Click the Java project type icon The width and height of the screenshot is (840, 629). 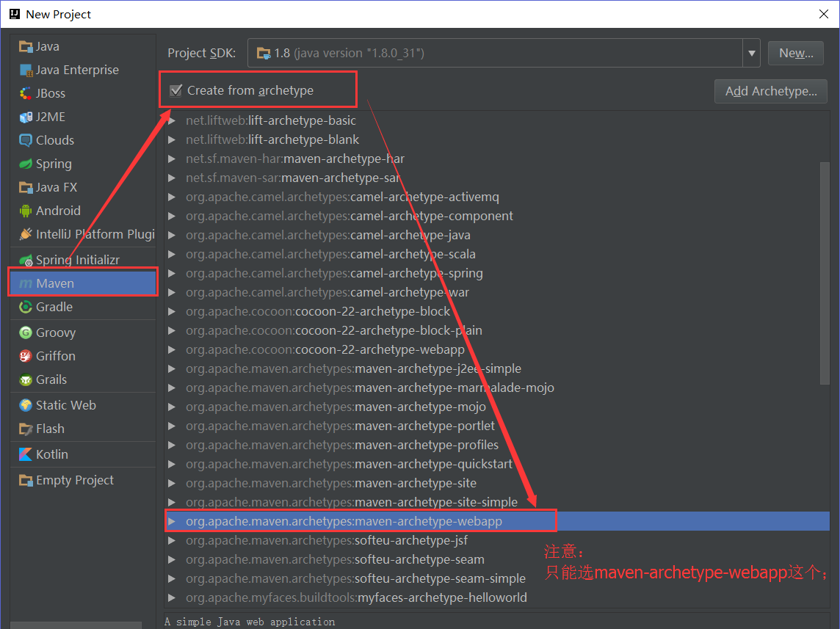coord(26,46)
